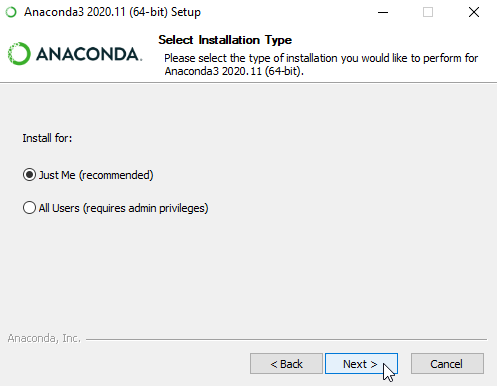The image size is (497, 386).
Task: Select the Just Me radio circle
Action: pos(29,175)
